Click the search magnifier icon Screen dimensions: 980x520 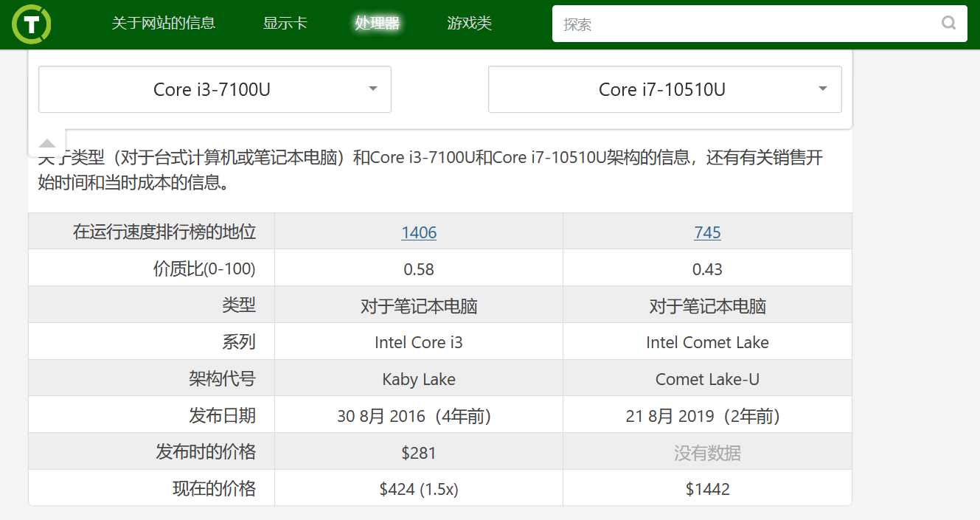[x=948, y=23]
